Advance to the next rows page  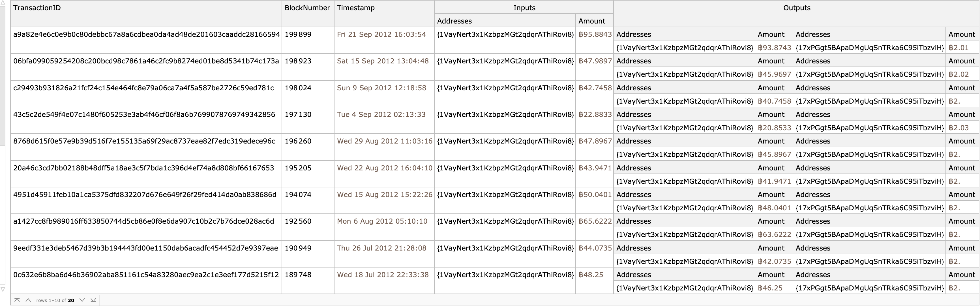point(82,300)
